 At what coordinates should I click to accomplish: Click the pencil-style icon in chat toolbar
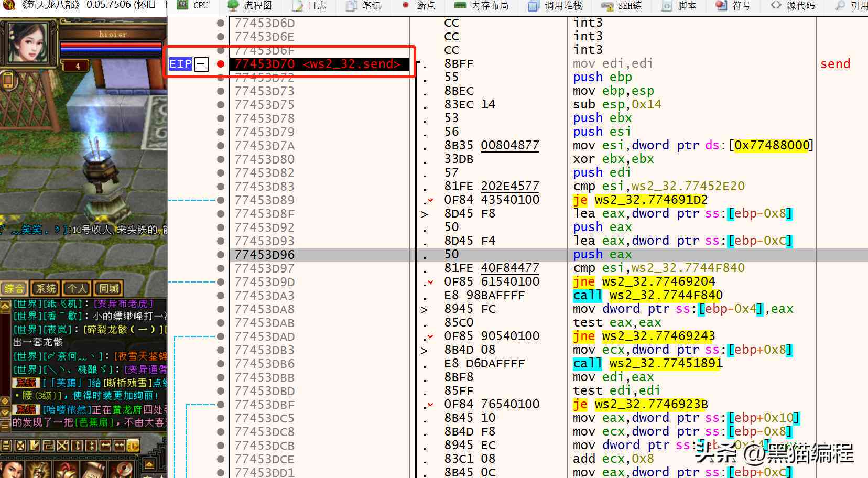click(35, 446)
